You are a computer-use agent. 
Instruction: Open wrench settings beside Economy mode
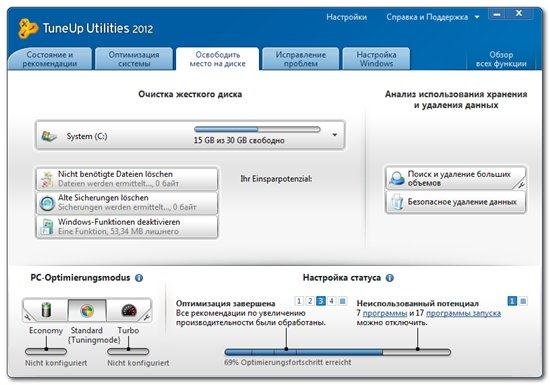point(27,317)
